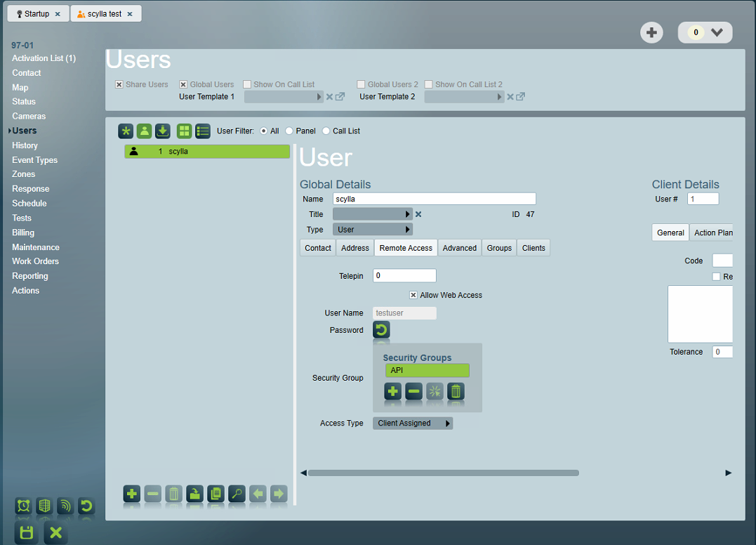Screen dimensions: 756x545
Task: Click the save disk icon
Action: (x=27, y=532)
